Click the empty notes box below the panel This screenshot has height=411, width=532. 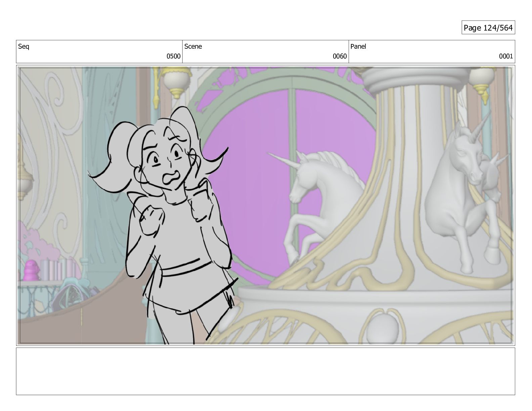[x=265, y=371]
